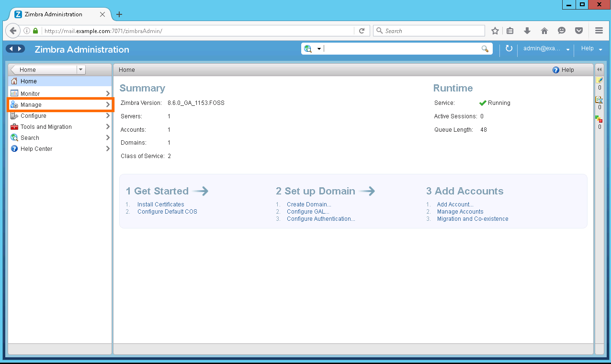The image size is (611, 364).
Task: Open Configure Default COS link
Action: tap(167, 212)
